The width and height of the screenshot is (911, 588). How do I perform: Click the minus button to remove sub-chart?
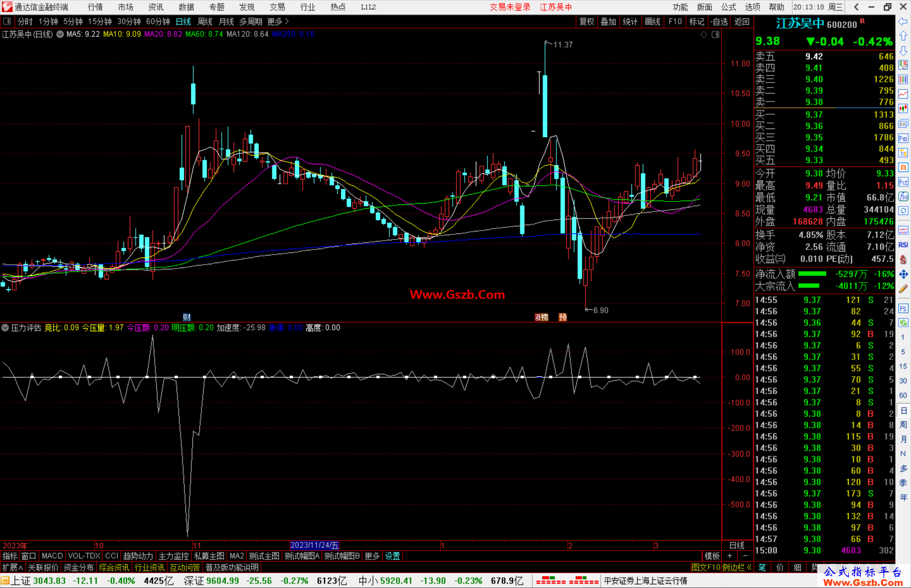click(745, 556)
